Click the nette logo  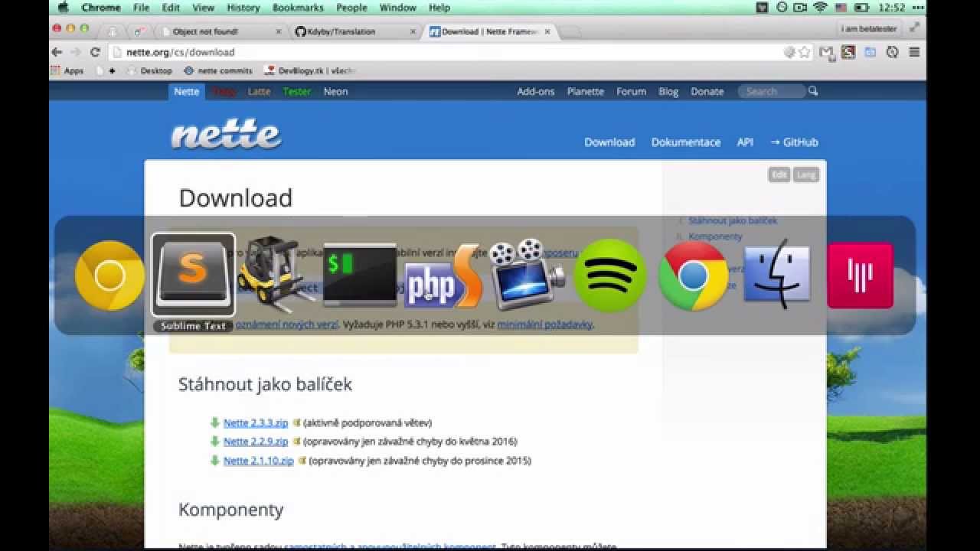pos(227,135)
